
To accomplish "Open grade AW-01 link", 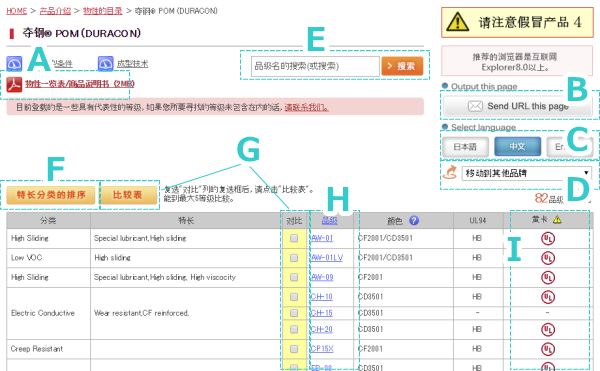I will point(322,238).
